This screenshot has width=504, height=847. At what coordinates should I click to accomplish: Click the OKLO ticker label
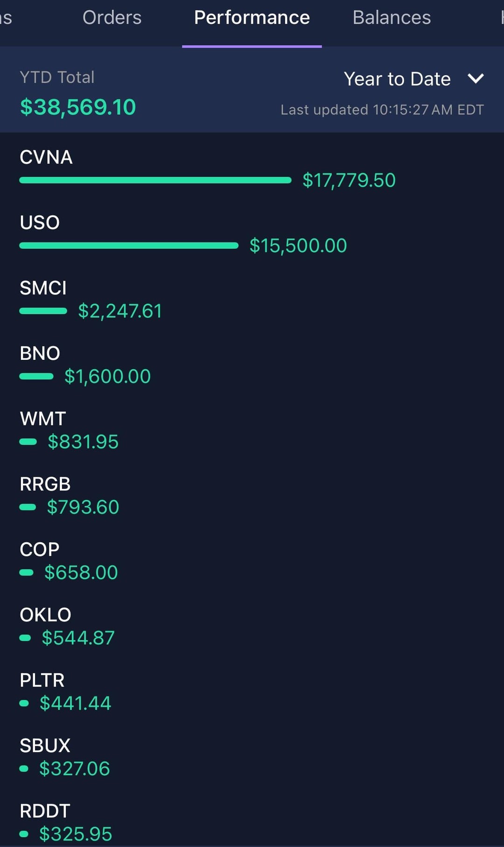45,615
